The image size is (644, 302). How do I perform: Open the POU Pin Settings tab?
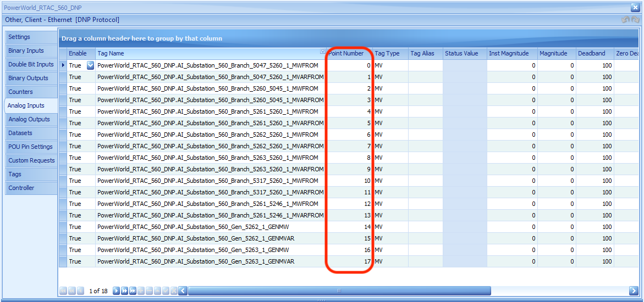31,147
